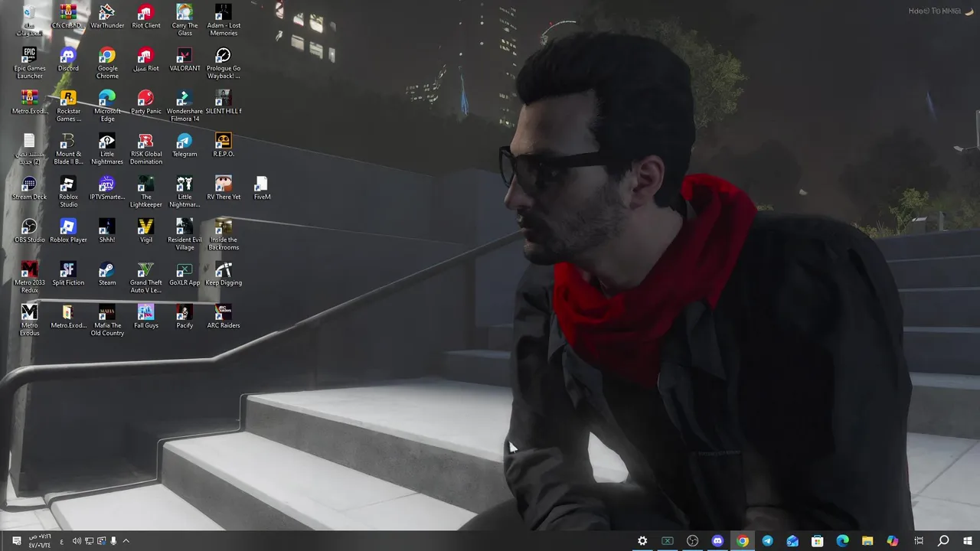This screenshot has height=551, width=980.
Task: Open Mount & Blade II desktop icon
Action: click(68, 149)
